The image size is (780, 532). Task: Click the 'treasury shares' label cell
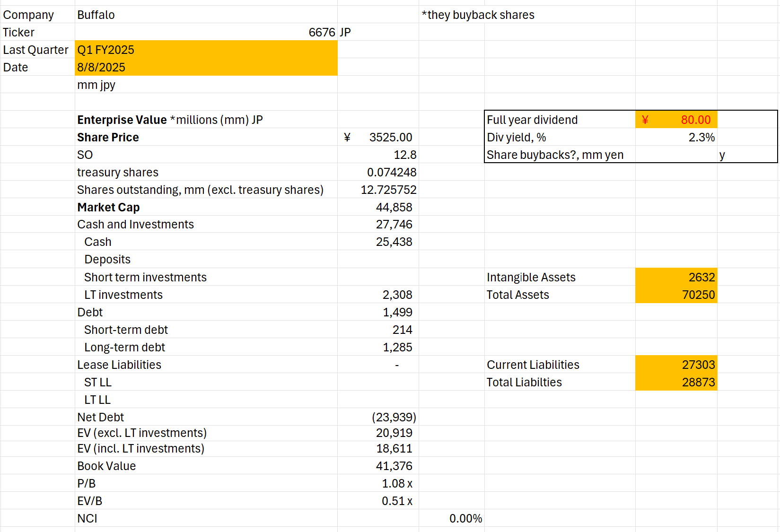tap(206, 172)
